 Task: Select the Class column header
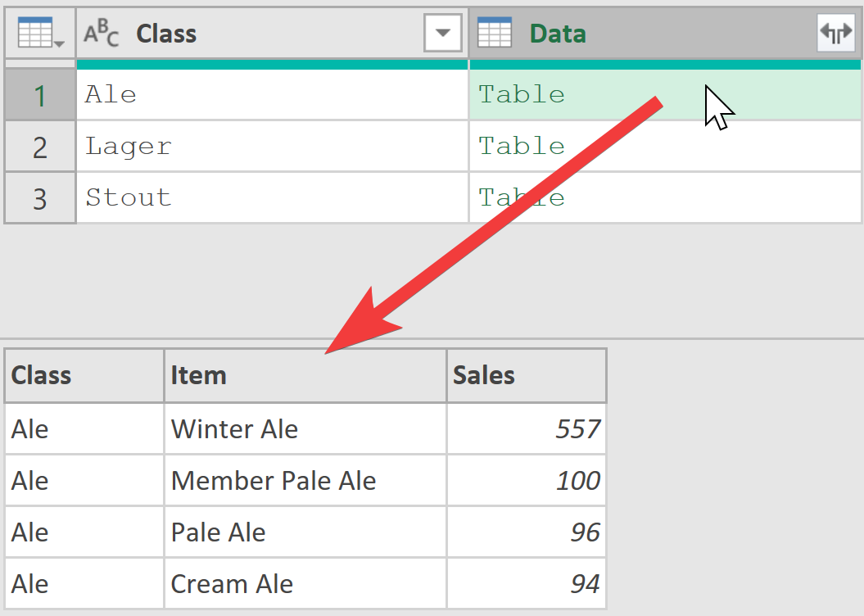tap(272, 33)
